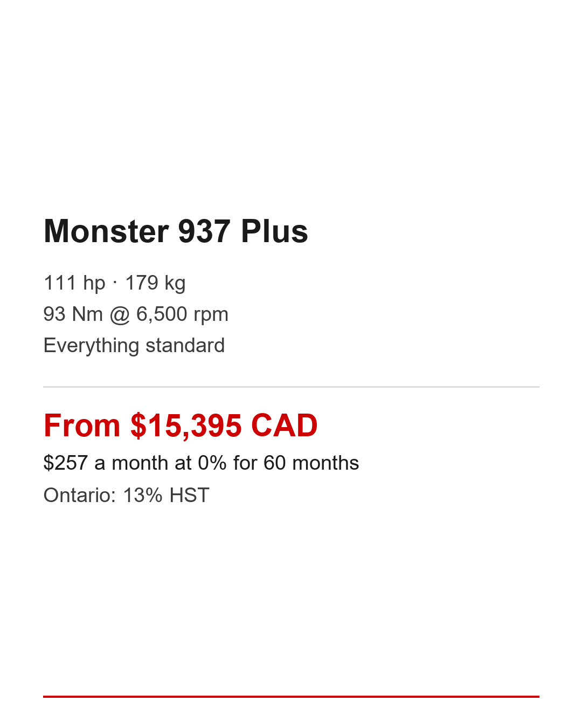Click the Monster 937 Plus title
The height and width of the screenshot is (728, 582).
(x=176, y=231)
